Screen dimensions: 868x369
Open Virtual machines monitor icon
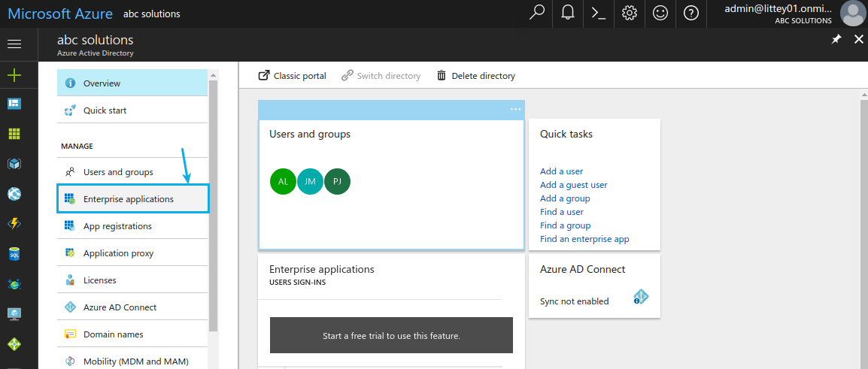pyautogui.click(x=14, y=313)
